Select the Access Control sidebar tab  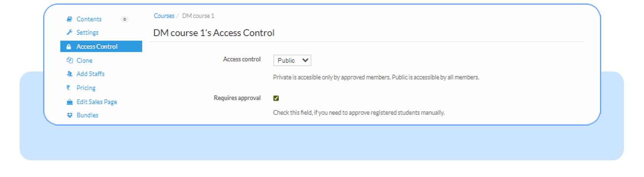(x=97, y=46)
